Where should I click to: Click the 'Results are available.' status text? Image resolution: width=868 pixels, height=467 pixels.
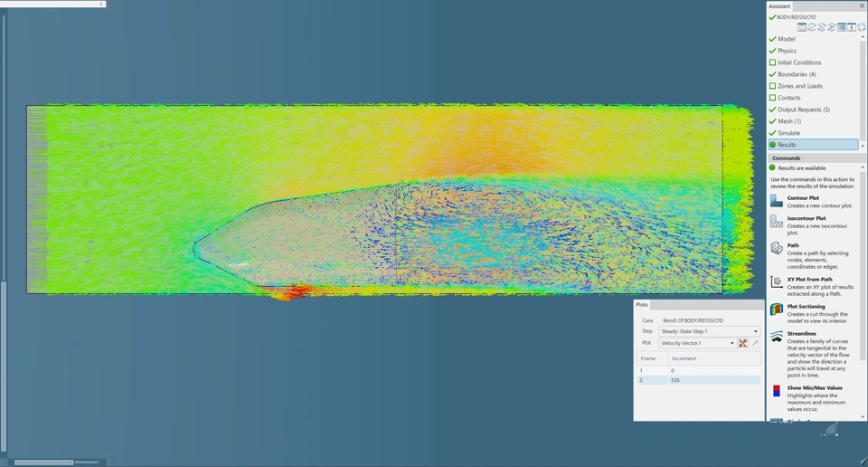click(802, 167)
